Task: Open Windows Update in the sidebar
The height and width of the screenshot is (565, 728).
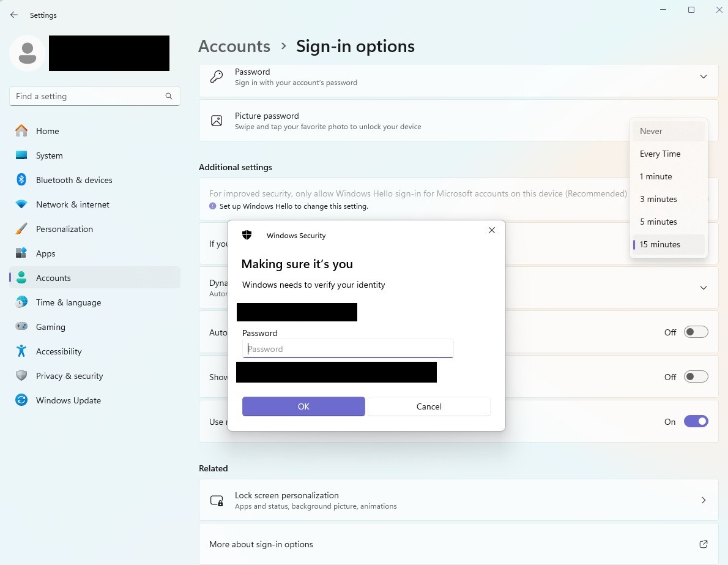Action: pos(95,400)
